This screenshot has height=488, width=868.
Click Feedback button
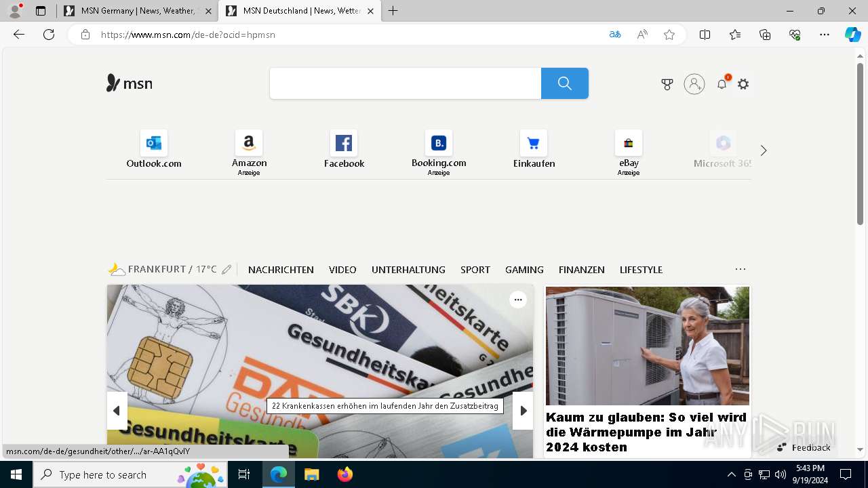(804, 447)
